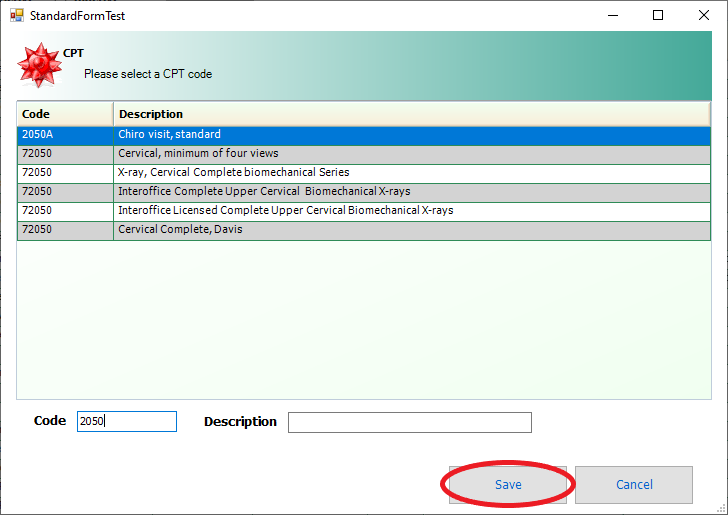Select the 'Cervical Complete, Davis' row
Screen dimensions: 728x515
(364, 230)
